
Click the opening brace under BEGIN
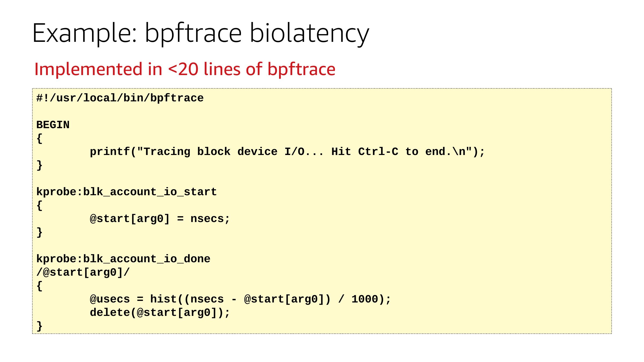tap(39, 138)
